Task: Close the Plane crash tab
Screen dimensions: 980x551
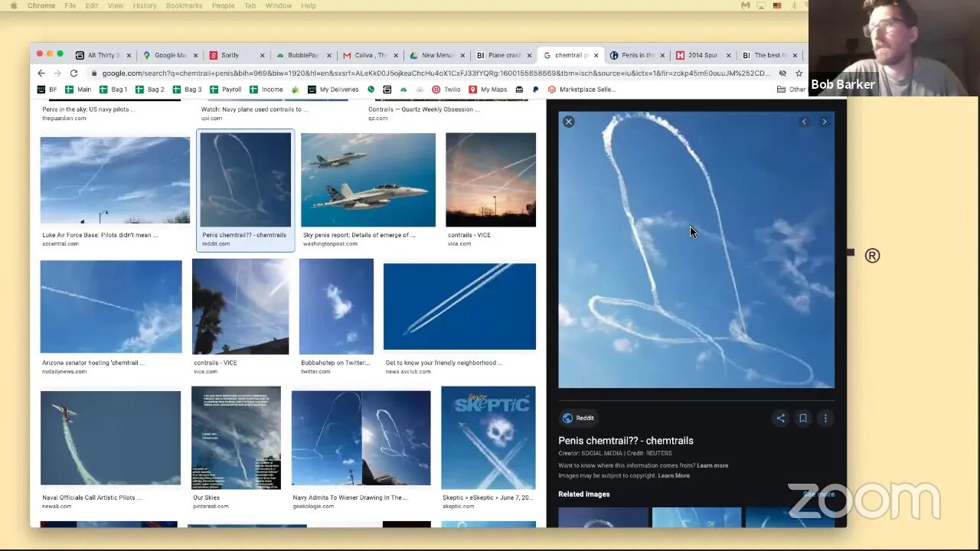Action: coord(529,55)
